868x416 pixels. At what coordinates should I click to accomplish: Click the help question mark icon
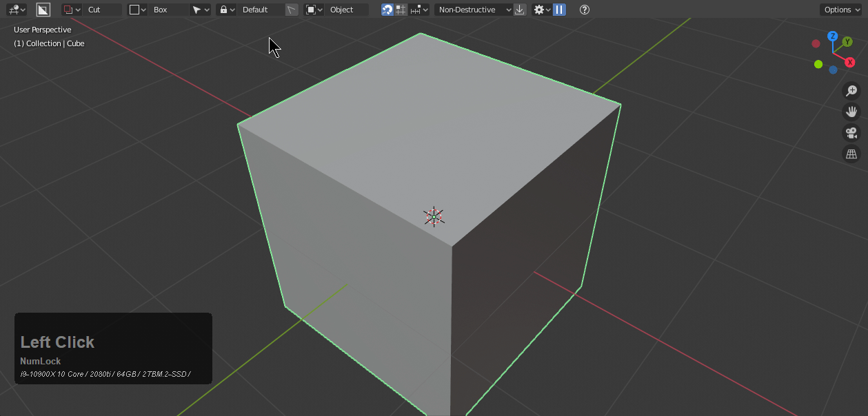585,10
